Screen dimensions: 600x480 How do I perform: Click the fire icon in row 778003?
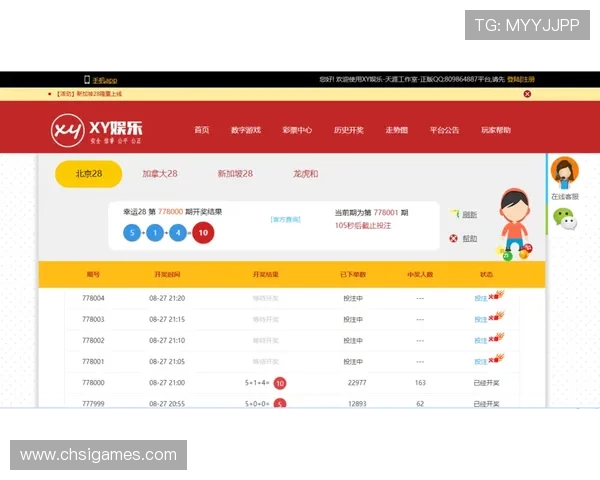coord(497,316)
